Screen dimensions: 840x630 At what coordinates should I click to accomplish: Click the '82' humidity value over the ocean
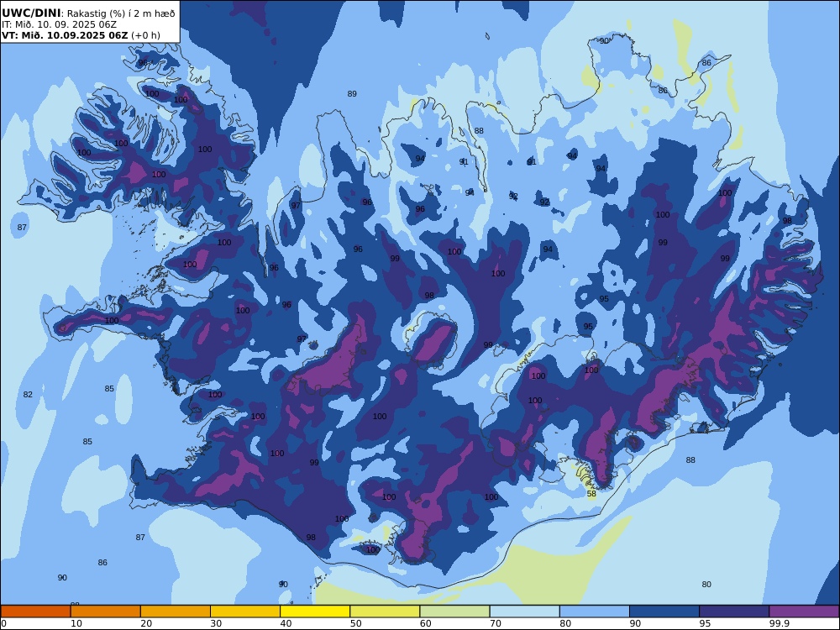[28, 394]
